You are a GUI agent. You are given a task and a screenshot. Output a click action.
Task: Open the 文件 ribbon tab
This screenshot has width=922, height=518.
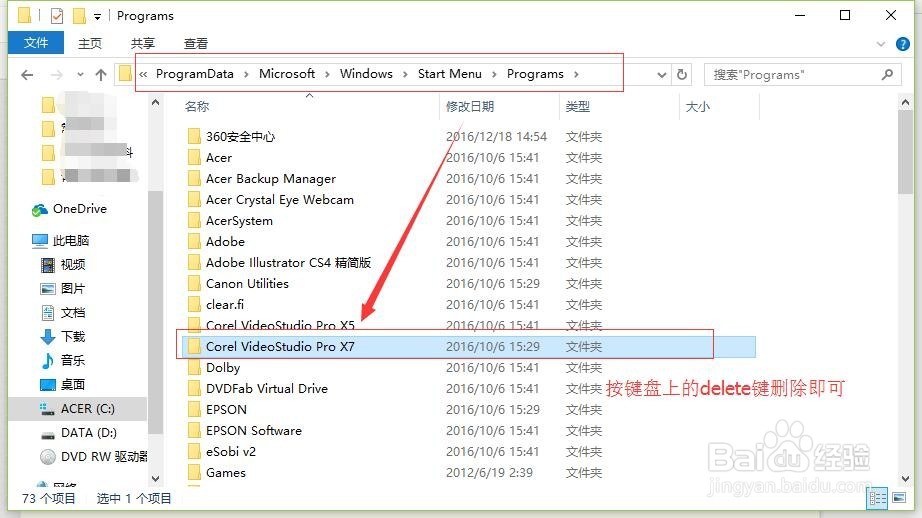click(x=36, y=43)
